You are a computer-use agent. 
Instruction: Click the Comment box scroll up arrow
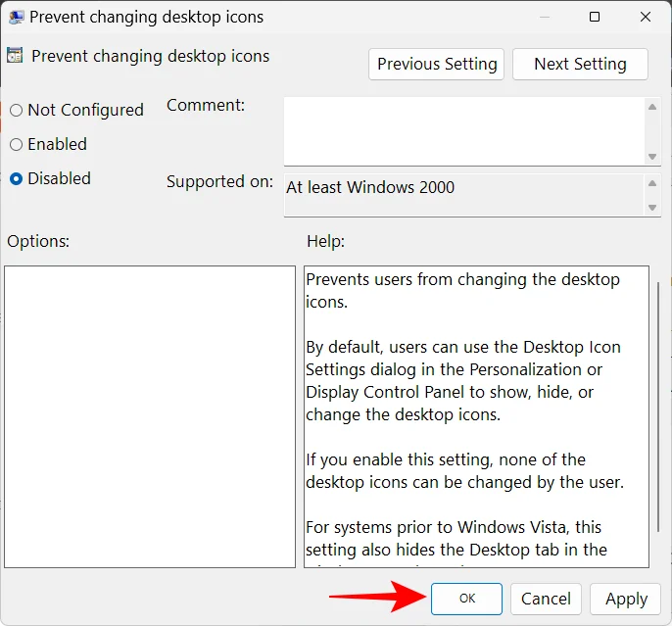(x=652, y=107)
